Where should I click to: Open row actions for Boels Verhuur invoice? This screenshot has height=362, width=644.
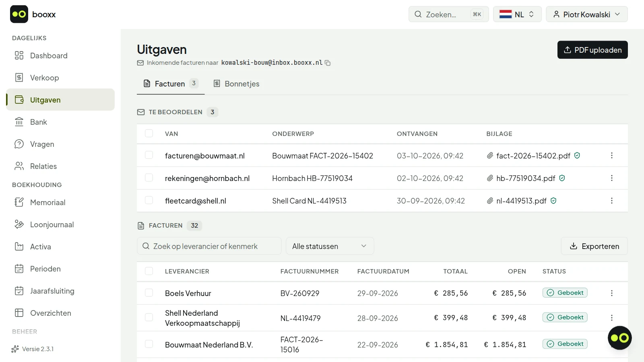611,293
